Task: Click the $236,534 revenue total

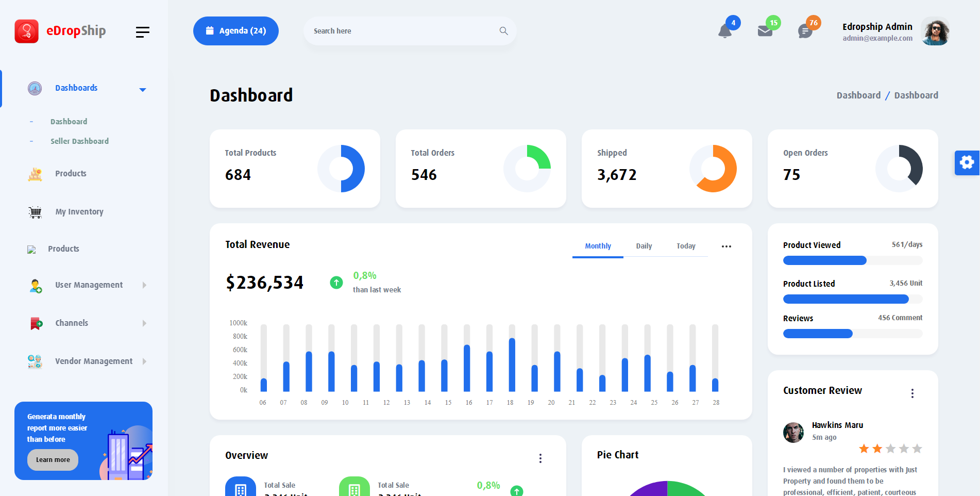Action: point(264,283)
